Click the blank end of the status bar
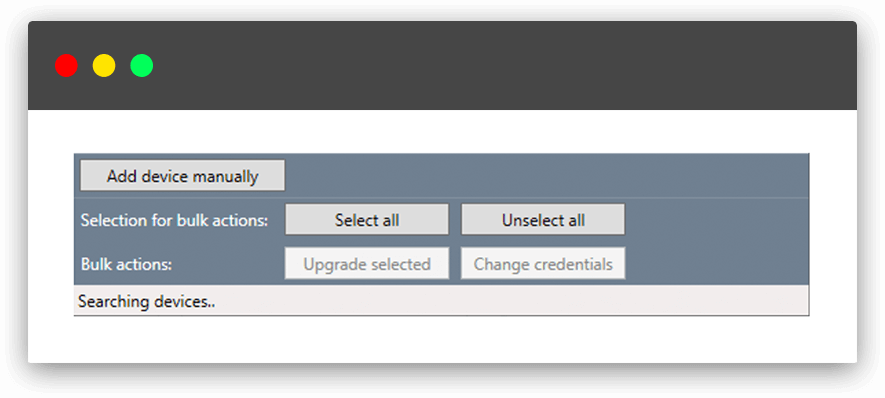 pos(511,301)
